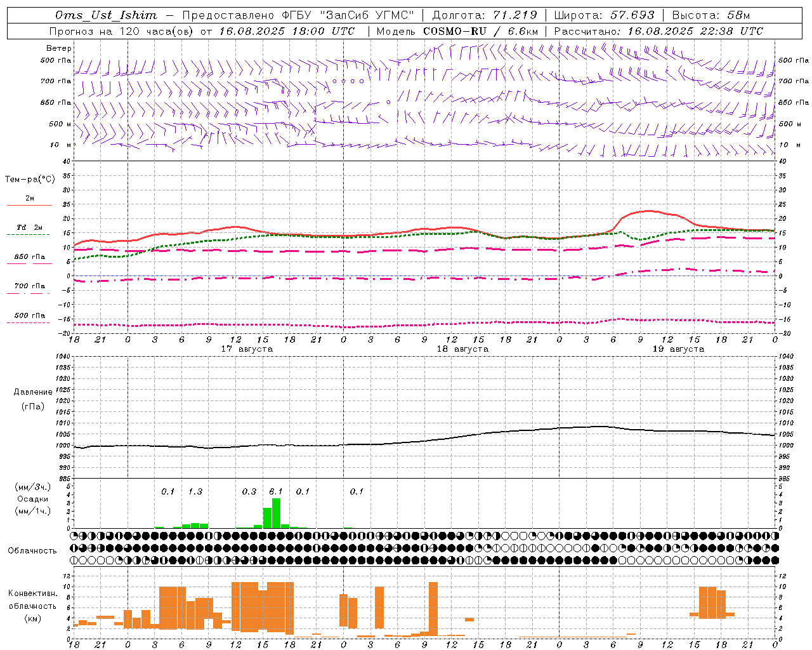Click the 6.1 precipitation total value
Viewport: 812px width, 650px height.
tap(276, 491)
